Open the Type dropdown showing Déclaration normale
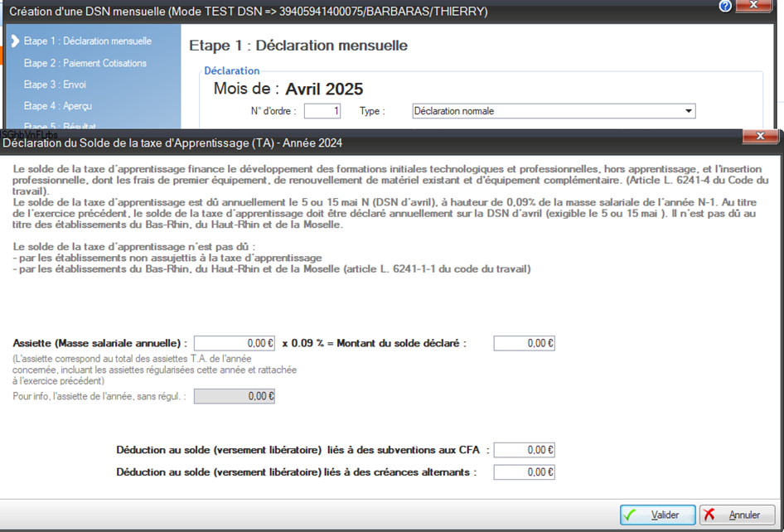This screenshot has height=532, width=784. click(554, 111)
